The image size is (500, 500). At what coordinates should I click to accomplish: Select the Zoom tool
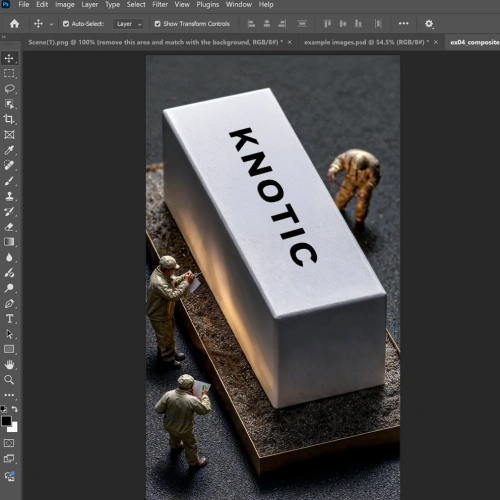click(9, 379)
